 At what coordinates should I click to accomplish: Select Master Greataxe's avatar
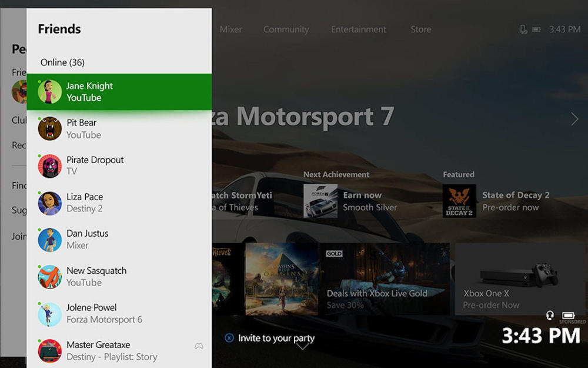coord(49,351)
